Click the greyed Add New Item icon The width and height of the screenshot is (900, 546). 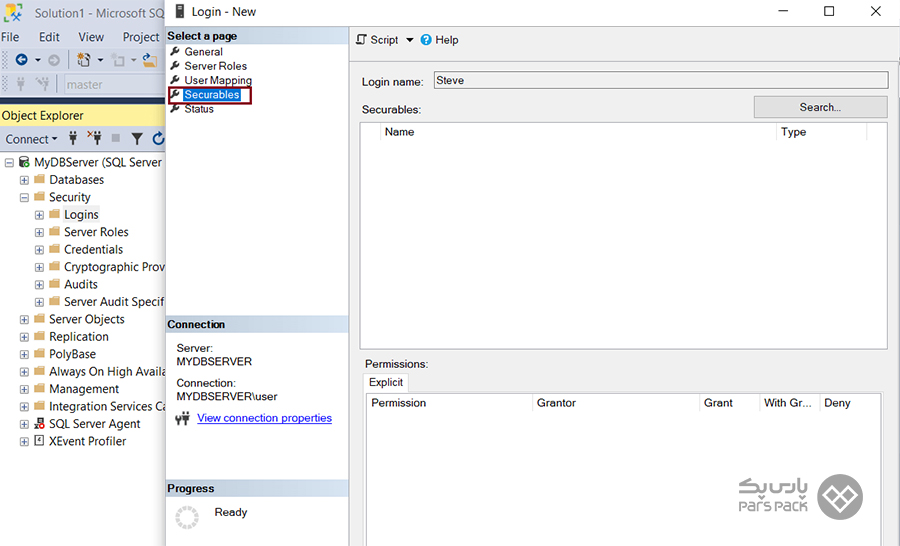coord(118,60)
